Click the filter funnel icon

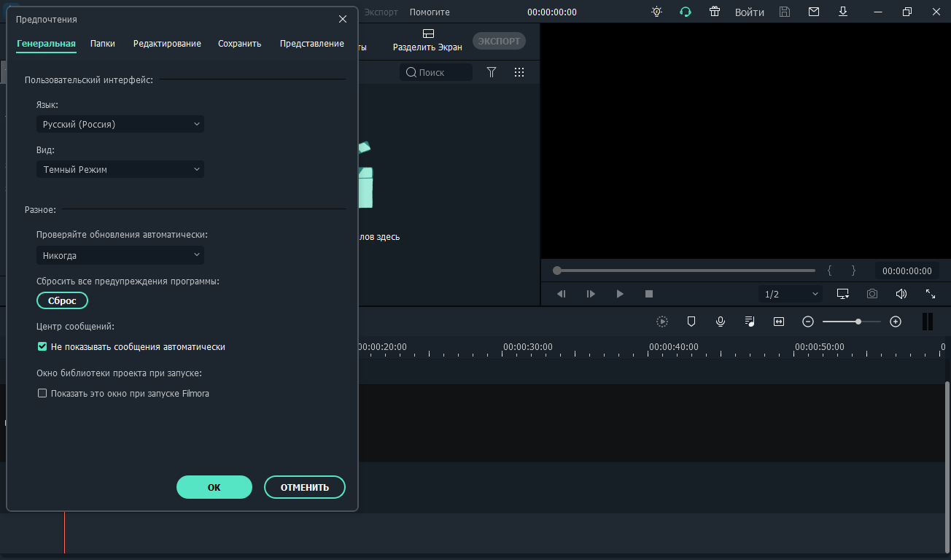coord(492,72)
